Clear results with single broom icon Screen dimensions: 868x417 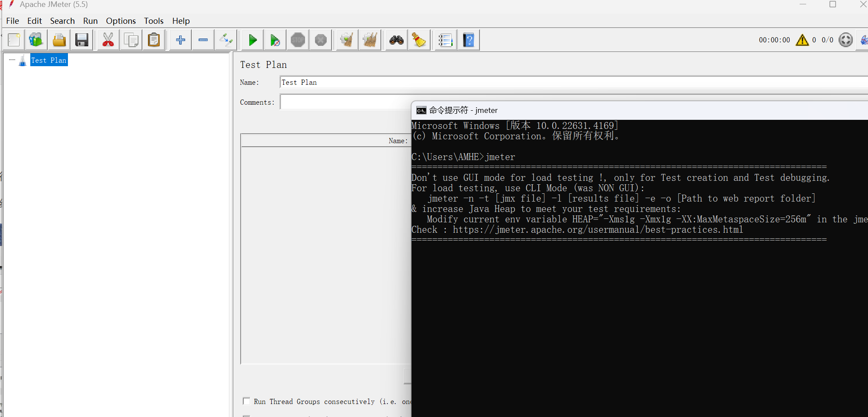(x=347, y=40)
